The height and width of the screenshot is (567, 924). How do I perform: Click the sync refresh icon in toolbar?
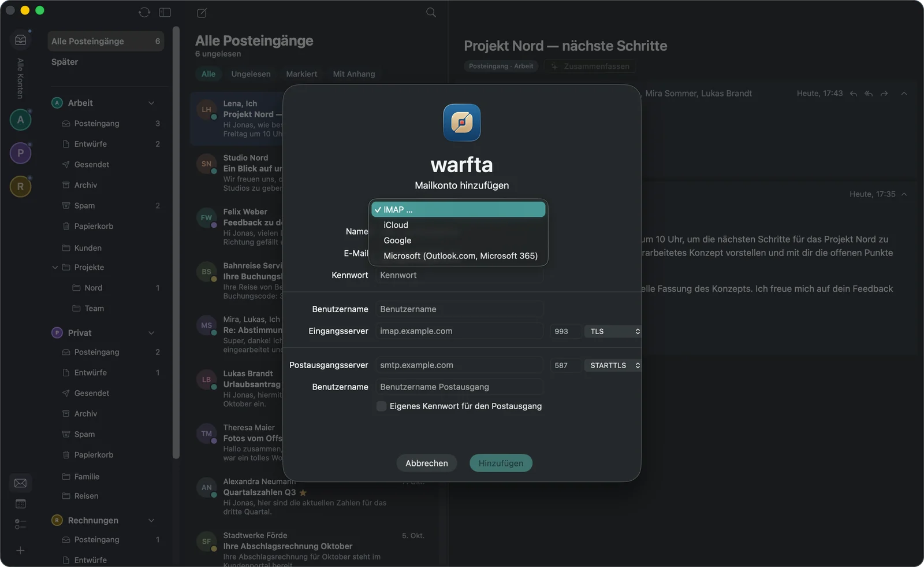(144, 12)
